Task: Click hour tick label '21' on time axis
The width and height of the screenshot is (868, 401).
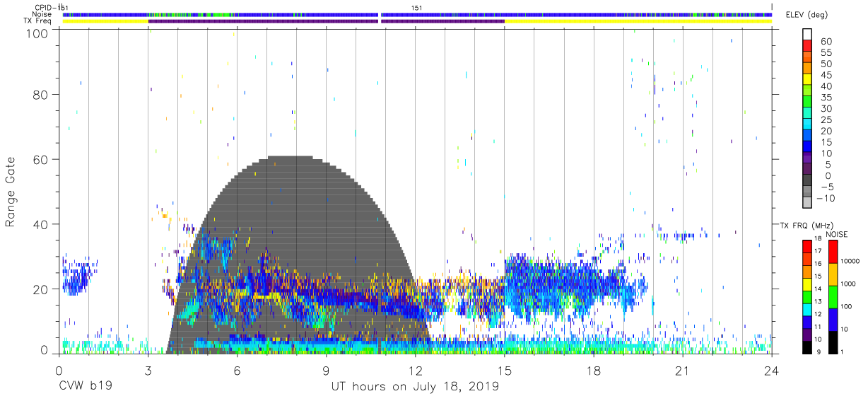Action: coord(682,370)
